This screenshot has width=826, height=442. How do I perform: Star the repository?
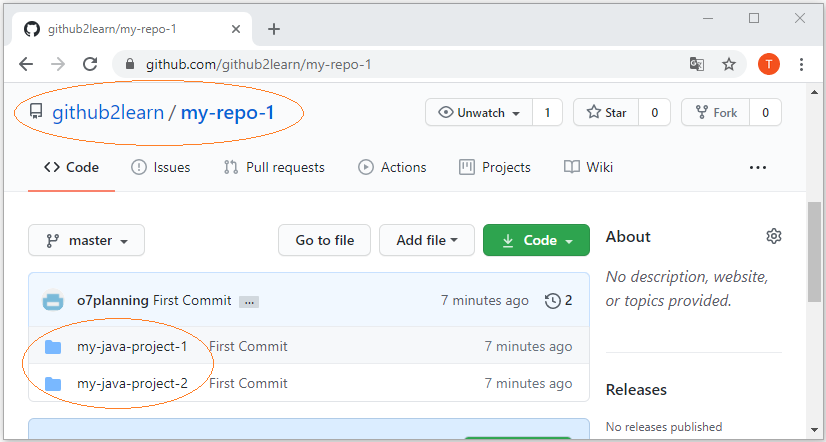point(606,112)
